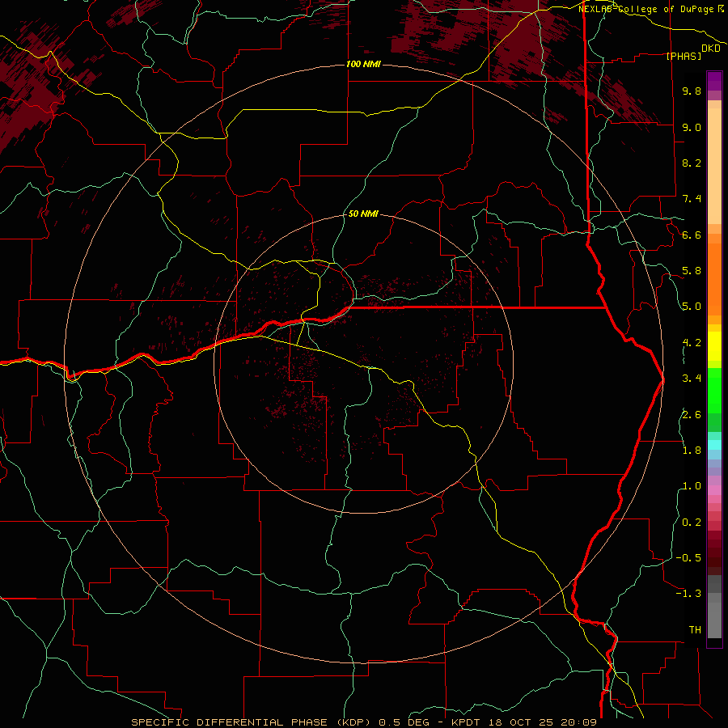This screenshot has width=728, height=728.
Task: Click the KPDT 18 OCT 25 20:09 timestamp
Action: click(524, 722)
